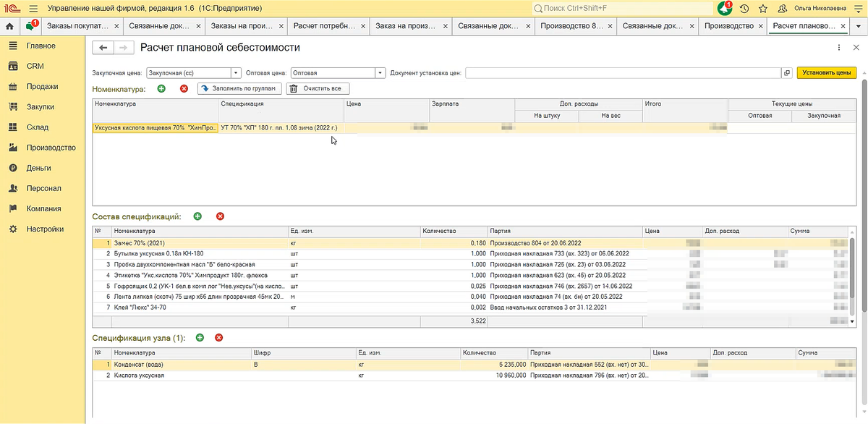Expand the Закупочная цена dropdown
The width and height of the screenshot is (868, 424).
pos(236,72)
